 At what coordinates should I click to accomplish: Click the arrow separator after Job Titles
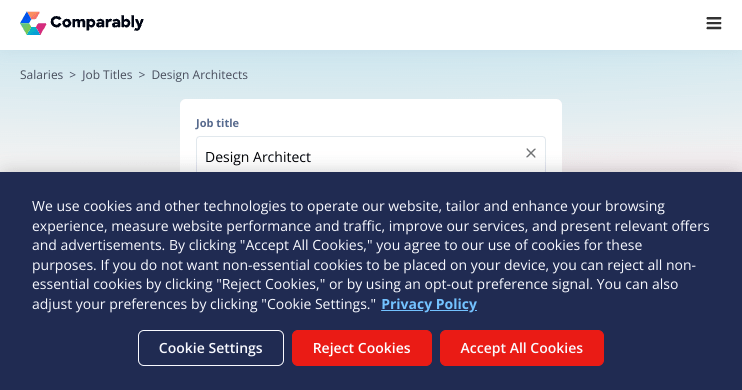141,75
